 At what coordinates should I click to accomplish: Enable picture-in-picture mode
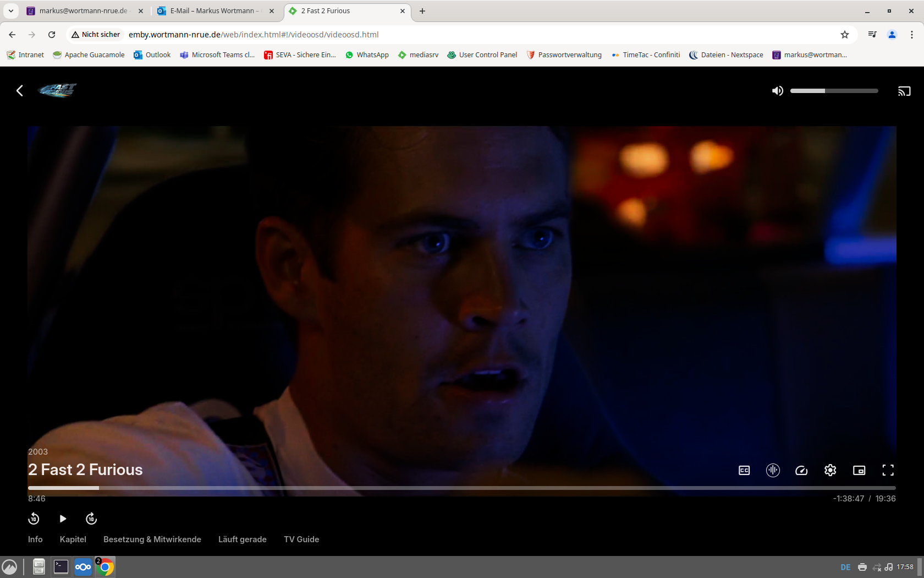(859, 470)
